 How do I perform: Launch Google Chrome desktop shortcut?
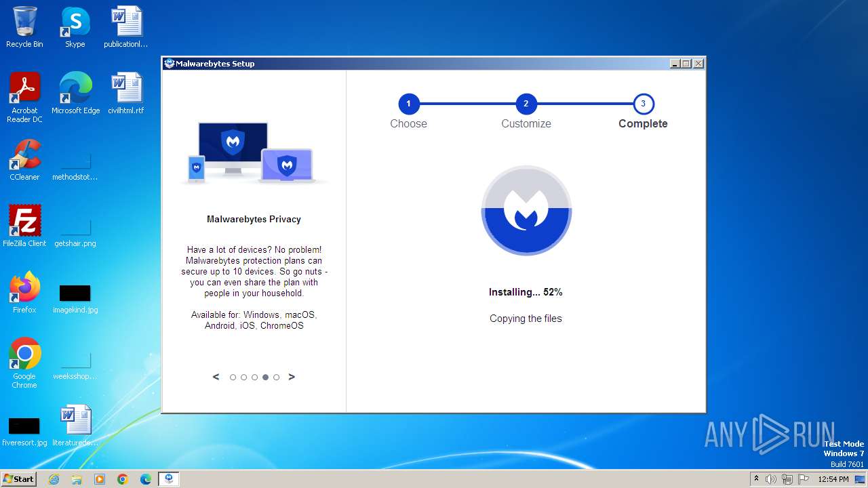click(x=24, y=363)
